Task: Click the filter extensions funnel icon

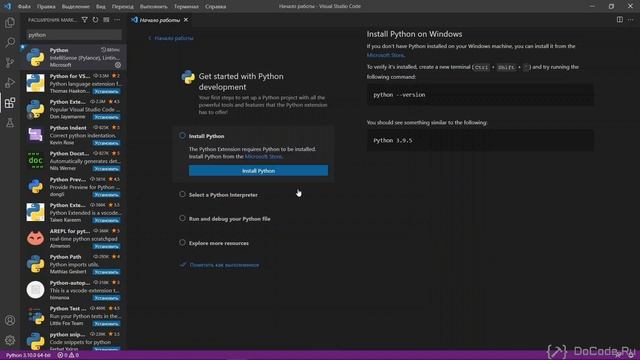Action: click(84, 20)
